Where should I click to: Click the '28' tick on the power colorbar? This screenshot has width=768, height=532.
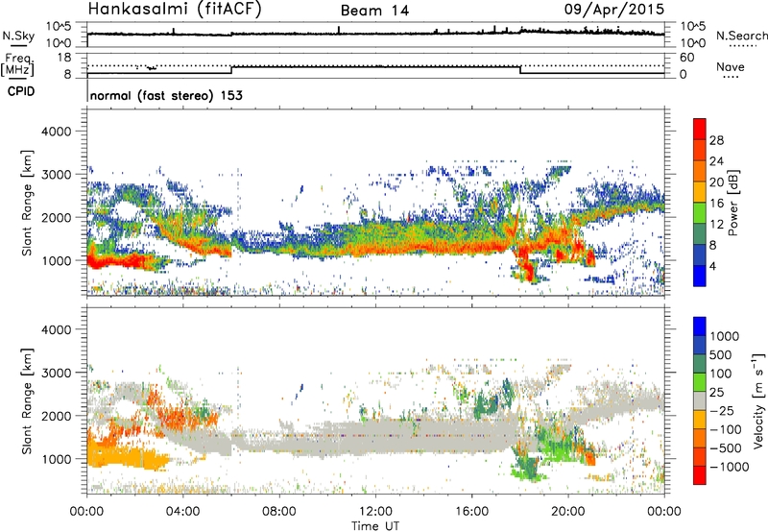tap(716, 140)
